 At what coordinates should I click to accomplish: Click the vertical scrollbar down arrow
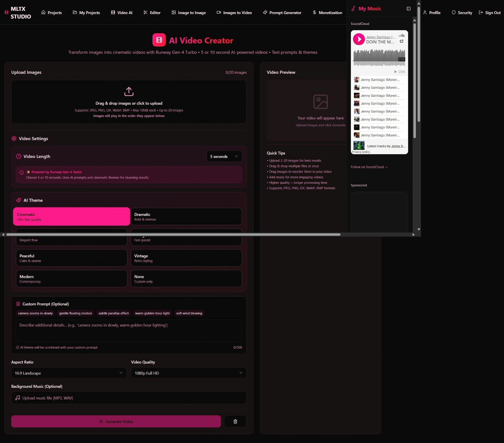[419, 229]
